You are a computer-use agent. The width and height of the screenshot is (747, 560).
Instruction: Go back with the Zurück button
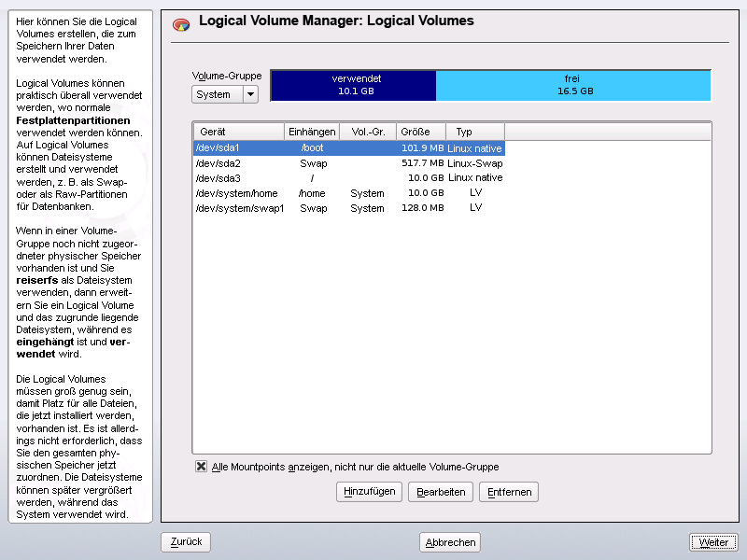click(x=186, y=541)
